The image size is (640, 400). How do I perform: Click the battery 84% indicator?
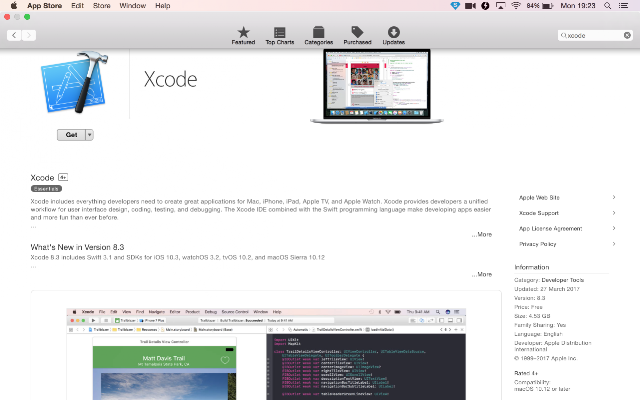click(x=540, y=6)
